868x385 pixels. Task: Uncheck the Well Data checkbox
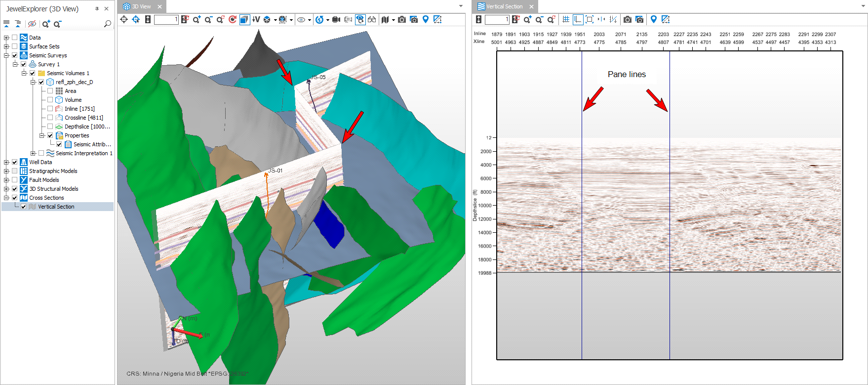pyautogui.click(x=15, y=162)
